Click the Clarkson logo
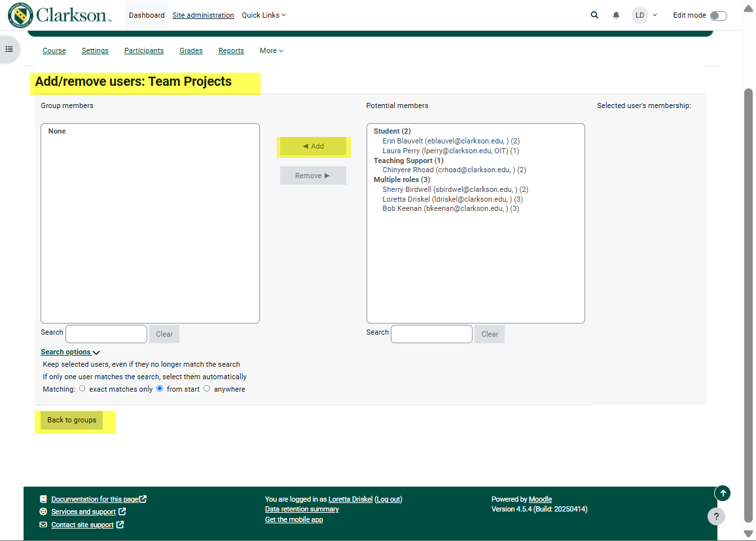The height and width of the screenshot is (541, 756). click(x=60, y=15)
